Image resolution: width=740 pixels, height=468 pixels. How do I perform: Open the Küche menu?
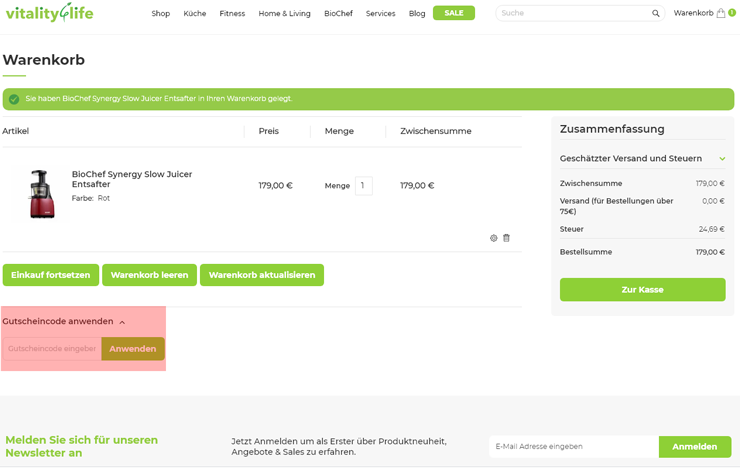[195, 13]
